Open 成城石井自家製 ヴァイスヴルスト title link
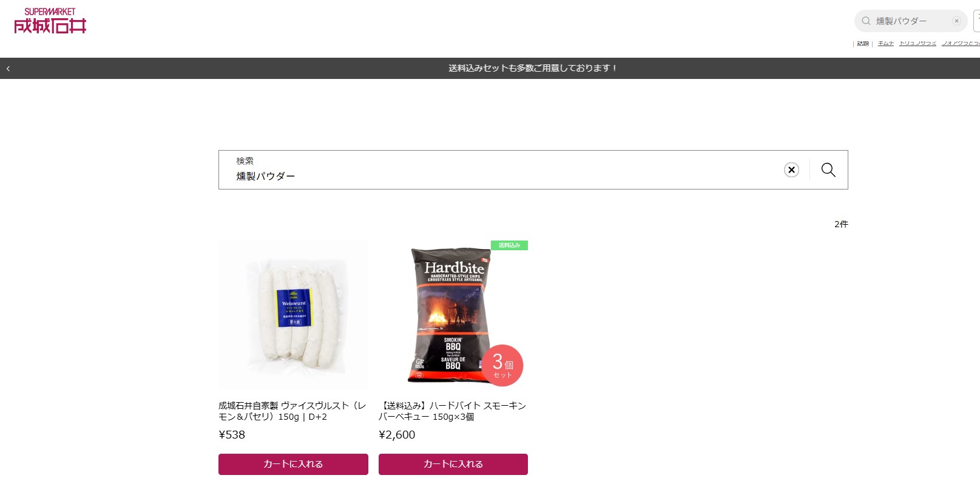Viewport: 980px width, 492px height. [292, 411]
